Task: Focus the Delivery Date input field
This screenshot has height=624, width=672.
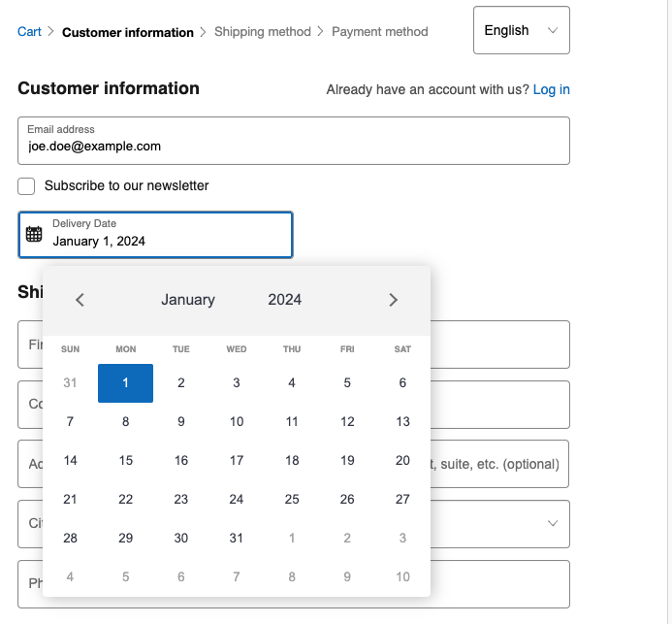Action: (x=156, y=236)
